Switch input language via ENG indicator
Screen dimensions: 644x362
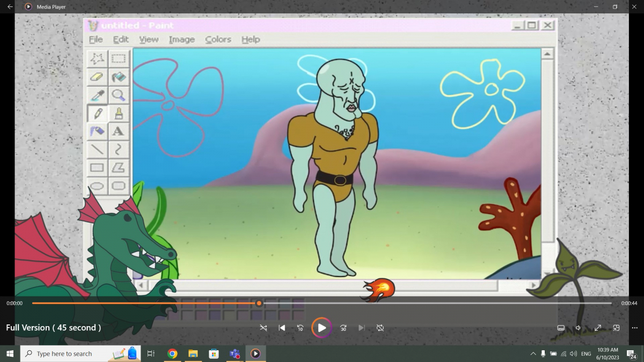[586, 353]
